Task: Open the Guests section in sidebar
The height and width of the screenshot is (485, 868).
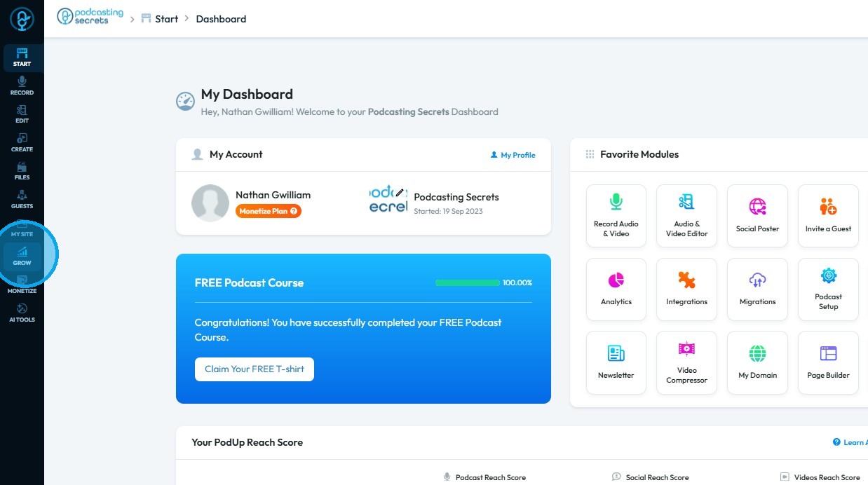Action: [22, 200]
